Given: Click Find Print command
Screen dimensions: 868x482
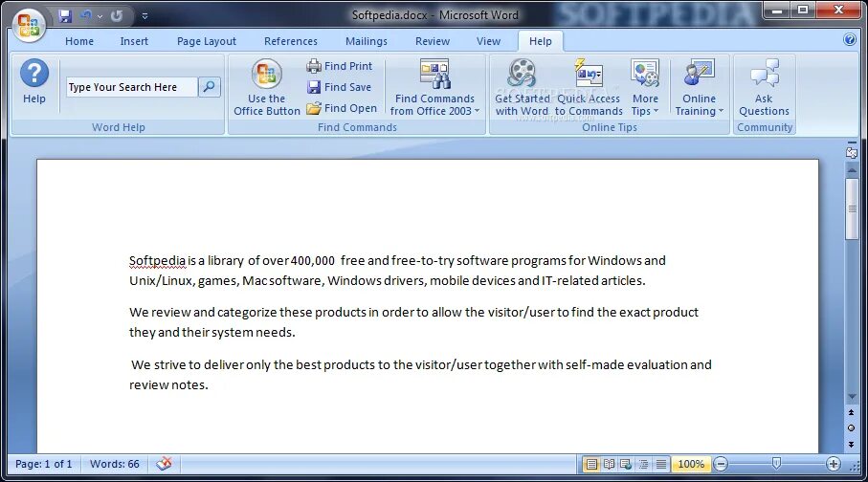Looking at the screenshot, I should tap(340, 66).
